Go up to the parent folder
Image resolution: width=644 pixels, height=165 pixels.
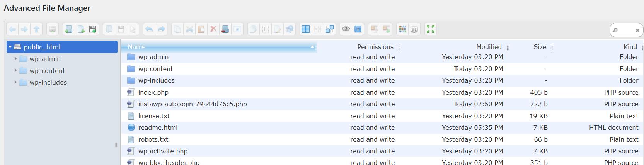click(x=37, y=29)
